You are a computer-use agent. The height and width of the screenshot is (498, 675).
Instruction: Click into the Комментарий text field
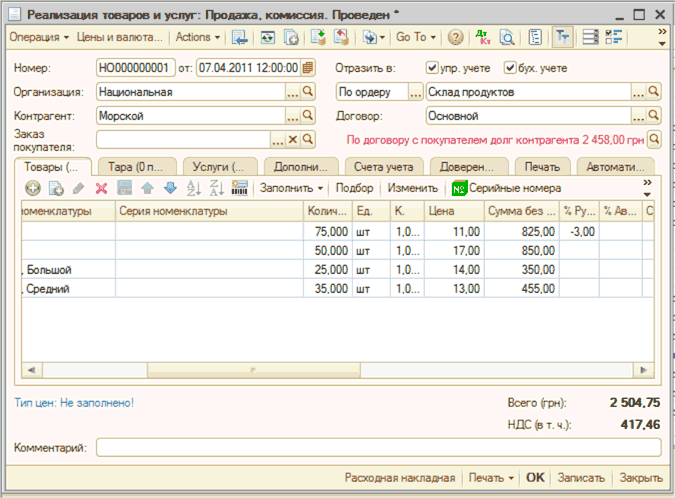[x=378, y=447]
